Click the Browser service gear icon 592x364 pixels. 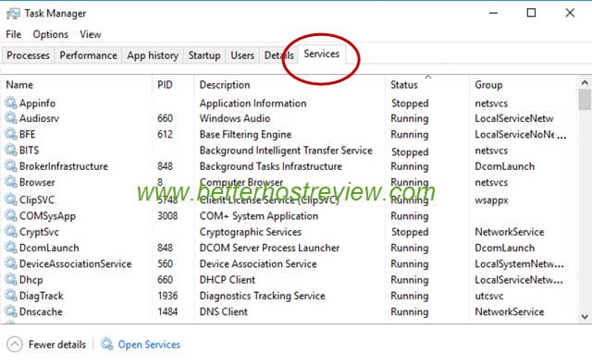(10, 182)
